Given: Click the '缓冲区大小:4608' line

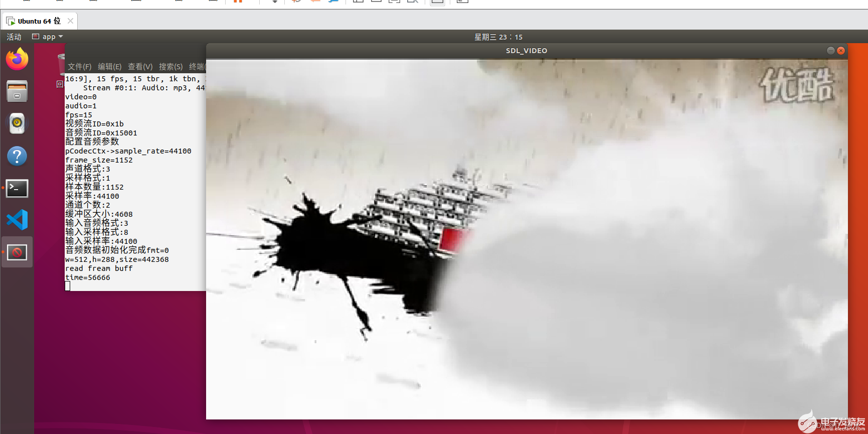Looking at the screenshot, I should tap(99, 214).
